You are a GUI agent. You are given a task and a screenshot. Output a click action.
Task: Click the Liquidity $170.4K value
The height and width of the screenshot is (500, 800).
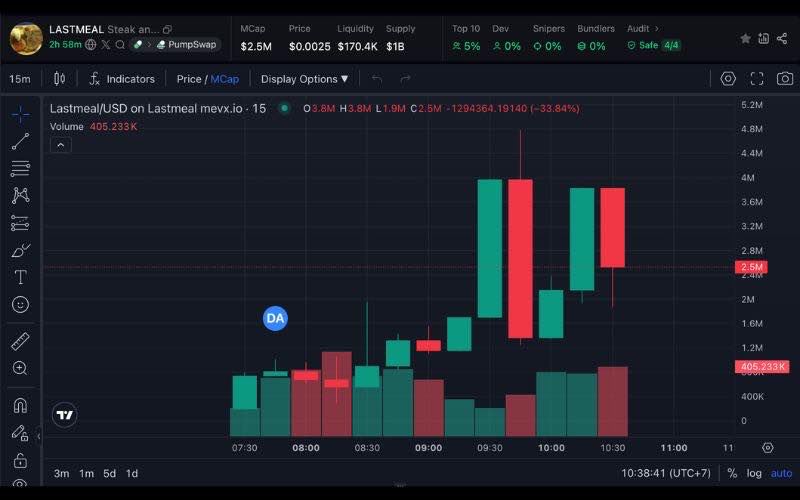357,46
